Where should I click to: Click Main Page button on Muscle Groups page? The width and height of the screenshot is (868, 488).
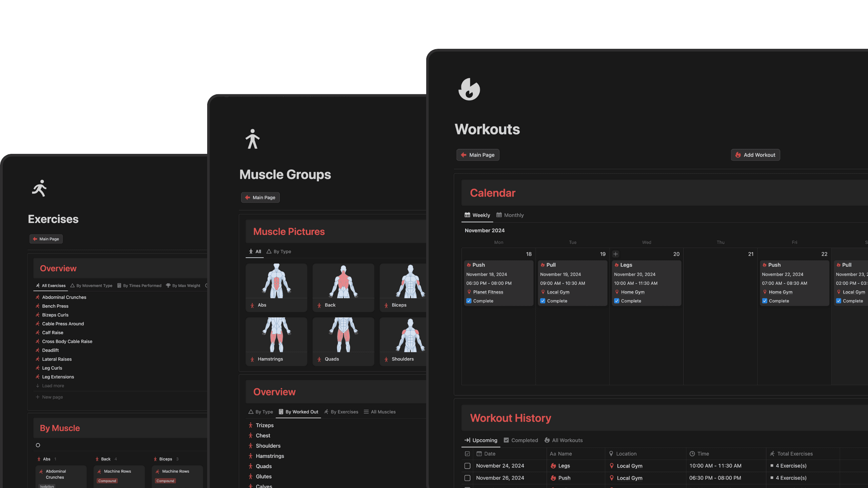(260, 198)
